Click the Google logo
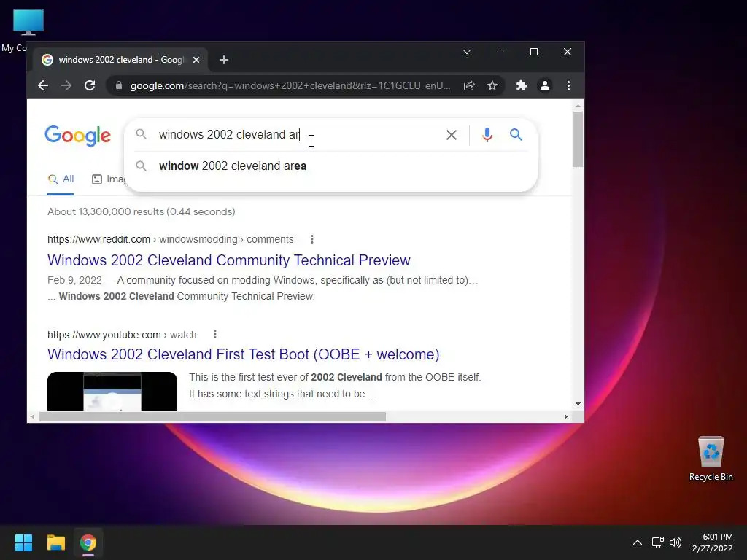This screenshot has width=747, height=560. pyautogui.click(x=77, y=136)
